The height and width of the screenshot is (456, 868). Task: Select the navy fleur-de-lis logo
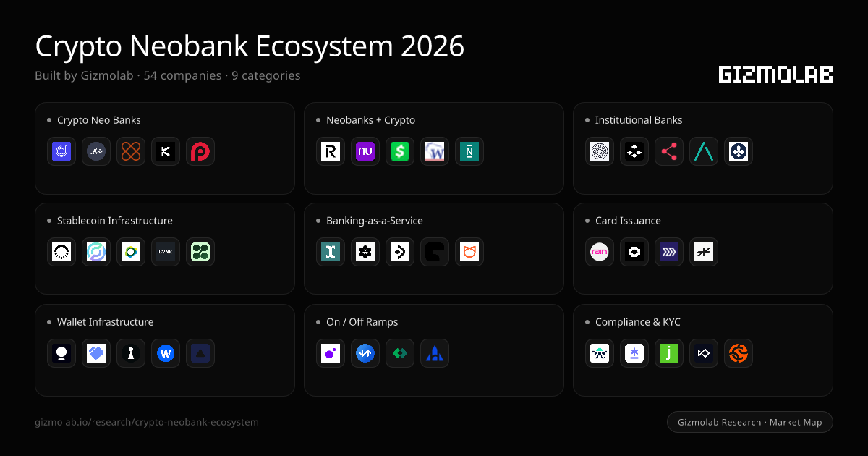coord(739,151)
